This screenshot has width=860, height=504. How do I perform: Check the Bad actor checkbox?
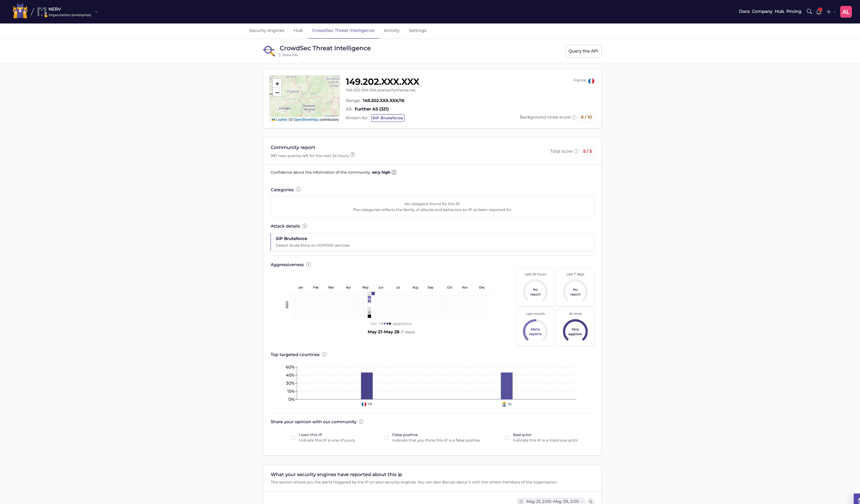click(x=507, y=438)
